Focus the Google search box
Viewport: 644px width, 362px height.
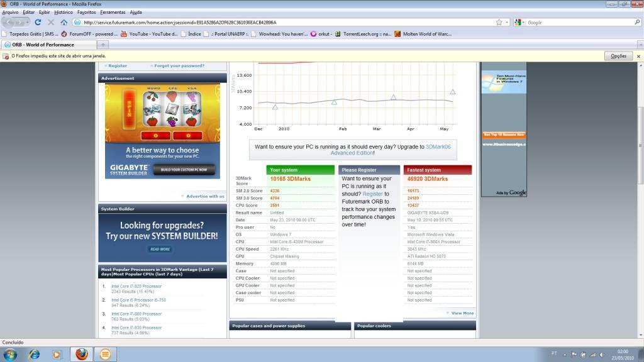point(579,23)
